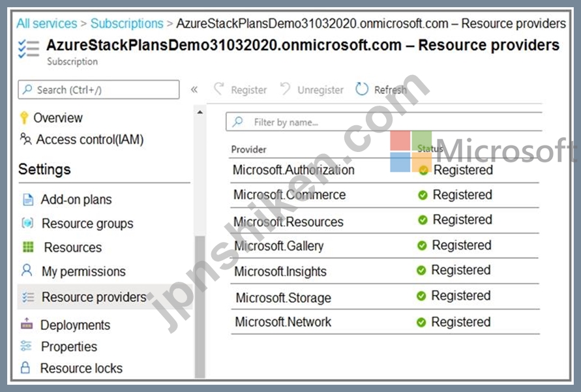Click the Register button label

click(x=248, y=89)
